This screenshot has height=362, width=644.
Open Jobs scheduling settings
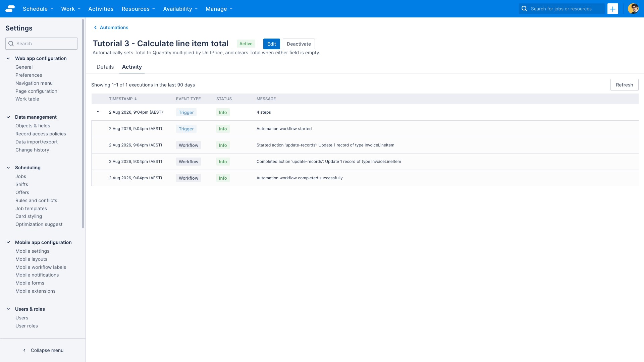[x=20, y=176]
